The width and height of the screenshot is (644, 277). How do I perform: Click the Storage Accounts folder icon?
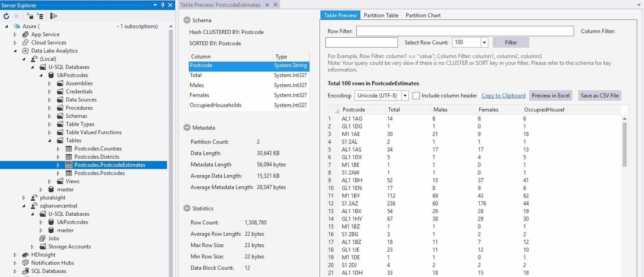coord(43,247)
